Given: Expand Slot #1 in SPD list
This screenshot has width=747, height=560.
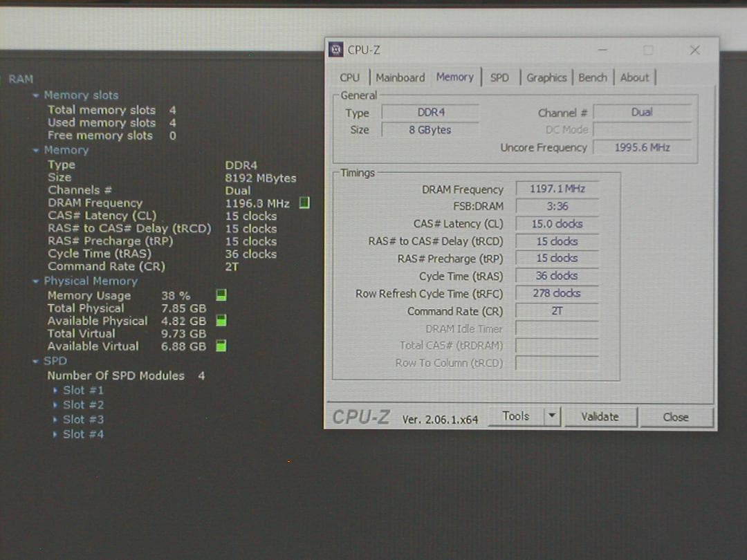Looking at the screenshot, I should point(55,391).
